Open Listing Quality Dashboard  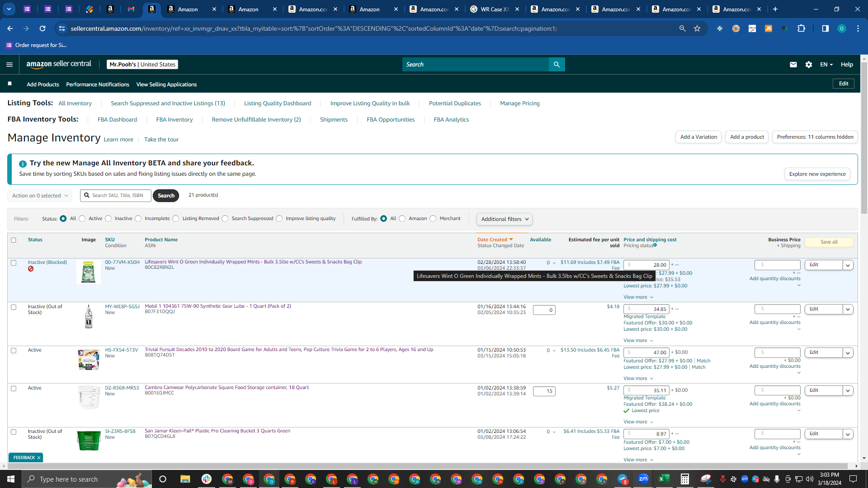click(x=278, y=103)
